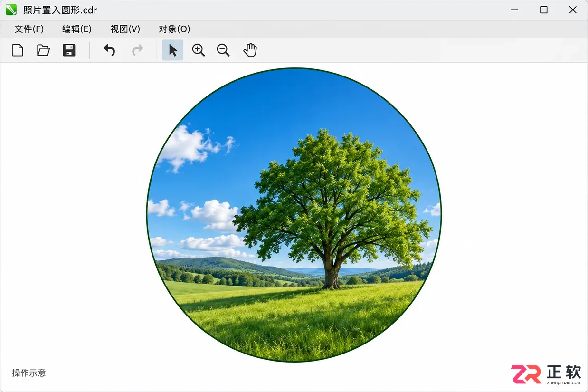The height and width of the screenshot is (392, 588).
Task: Click the 操作示意 status text
Action: click(x=29, y=373)
